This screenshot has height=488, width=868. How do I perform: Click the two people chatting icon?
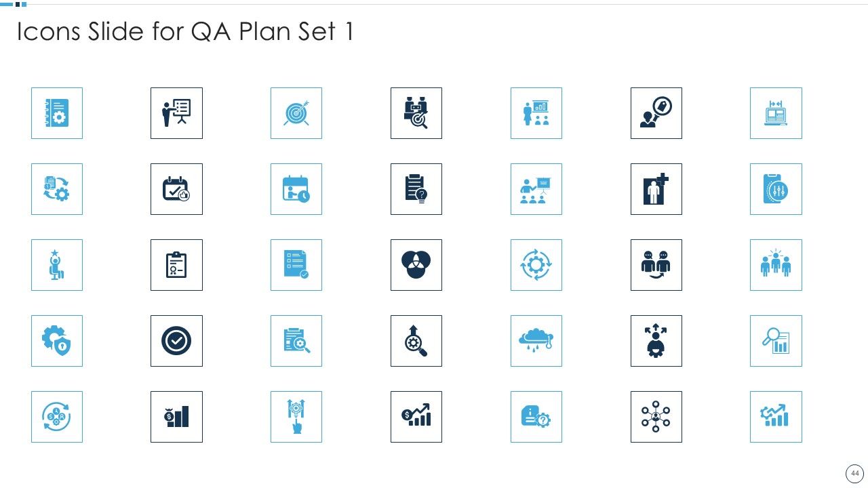tap(656, 265)
